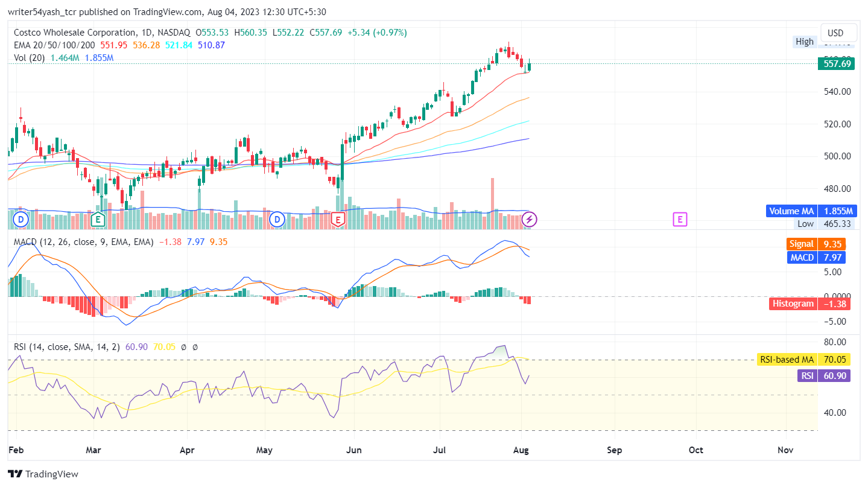Image resolution: width=868 pixels, height=487 pixels.
Task: Click the orange Signal 9.35 label
Action: (x=816, y=244)
